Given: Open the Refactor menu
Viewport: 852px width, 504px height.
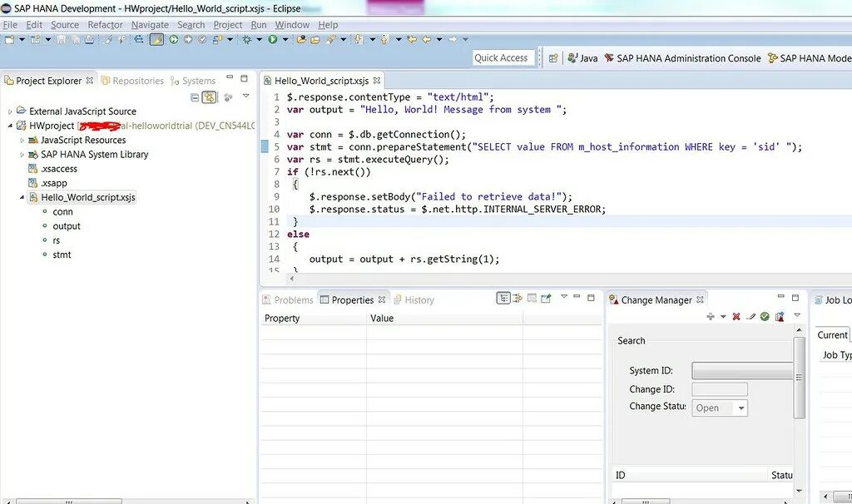Looking at the screenshot, I should [105, 25].
